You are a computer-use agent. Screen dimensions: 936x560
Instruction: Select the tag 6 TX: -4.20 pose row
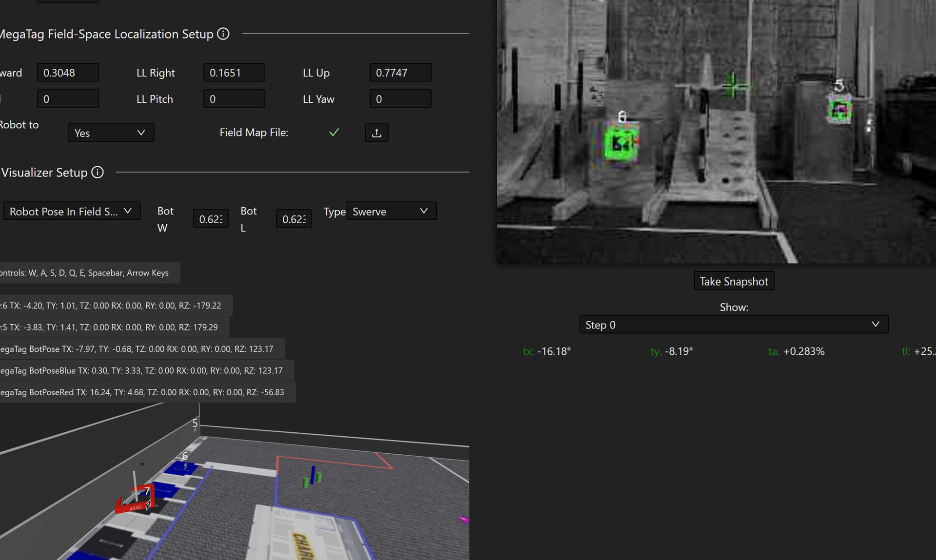click(115, 306)
